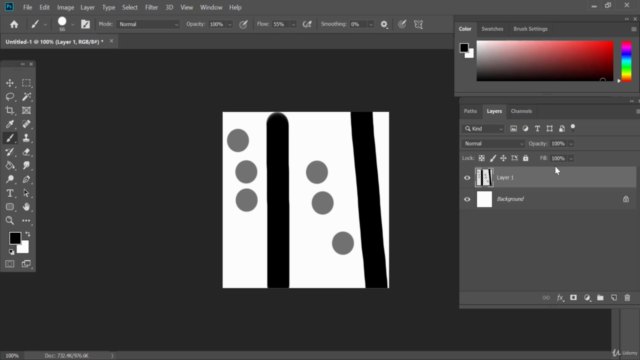This screenshot has height=360, width=640.
Task: Open the layer blend mode Normal dropdown
Action: point(493,144)
